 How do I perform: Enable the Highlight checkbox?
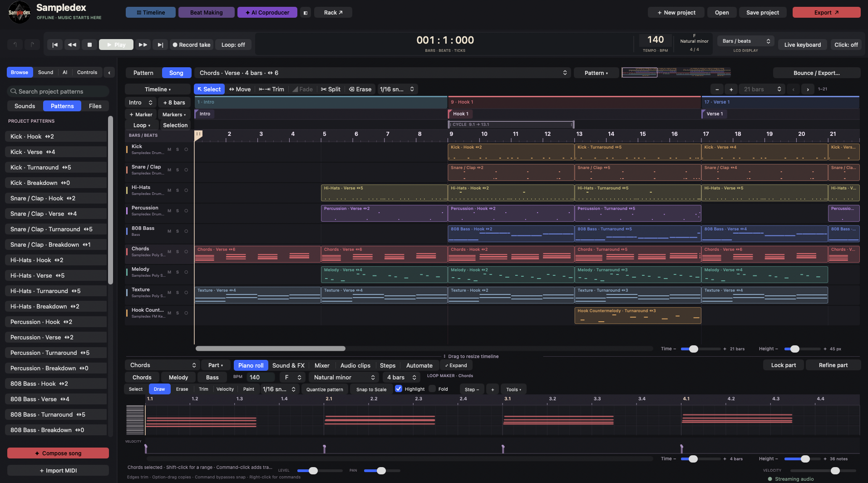[x=399, y=389]
